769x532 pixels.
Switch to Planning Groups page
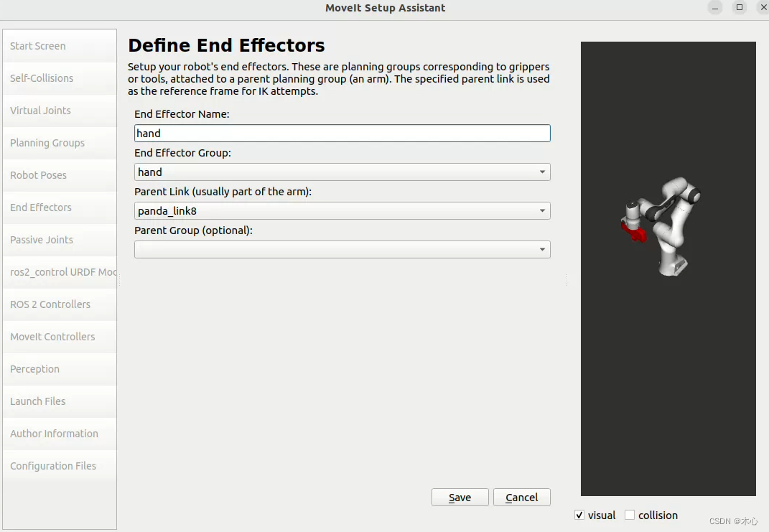[60, 143]
